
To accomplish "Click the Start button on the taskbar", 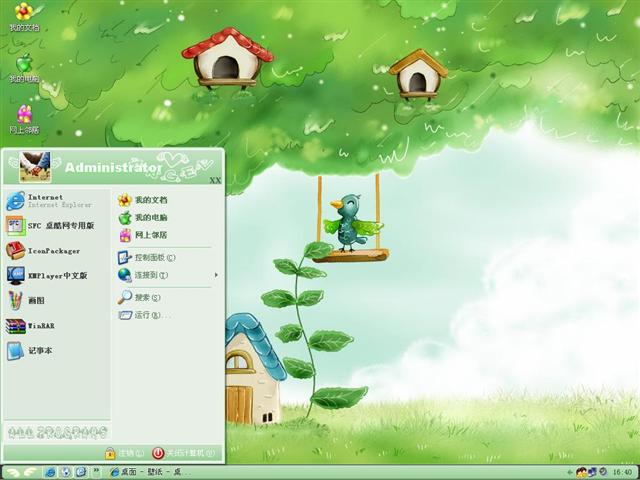I will tap(22, 472).
